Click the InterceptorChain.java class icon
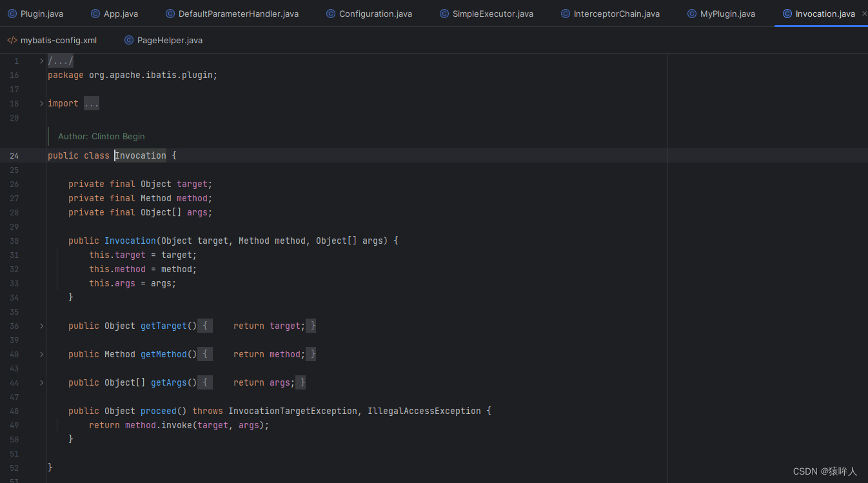The height and width of the screenshot is (483, 868). (566, 14)
